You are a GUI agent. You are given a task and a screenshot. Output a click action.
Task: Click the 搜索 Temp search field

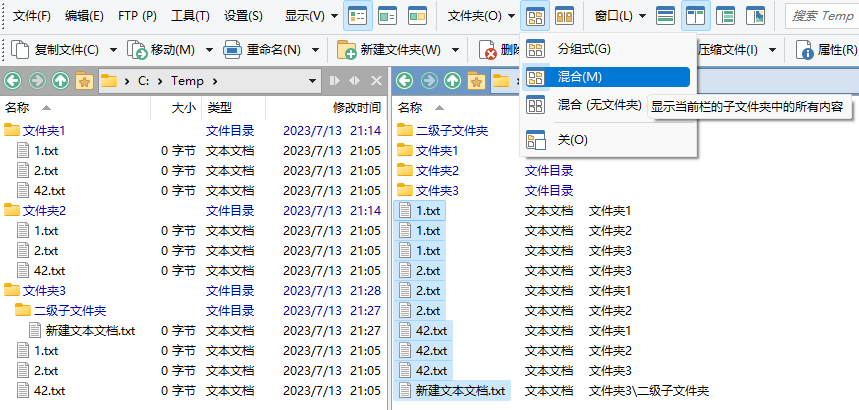click(822, 16)
